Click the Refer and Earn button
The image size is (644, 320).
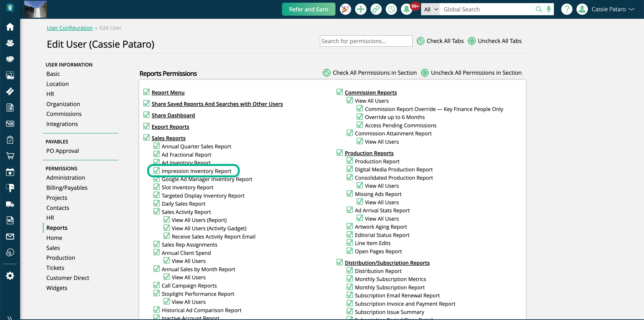click(x=308, y=9)
